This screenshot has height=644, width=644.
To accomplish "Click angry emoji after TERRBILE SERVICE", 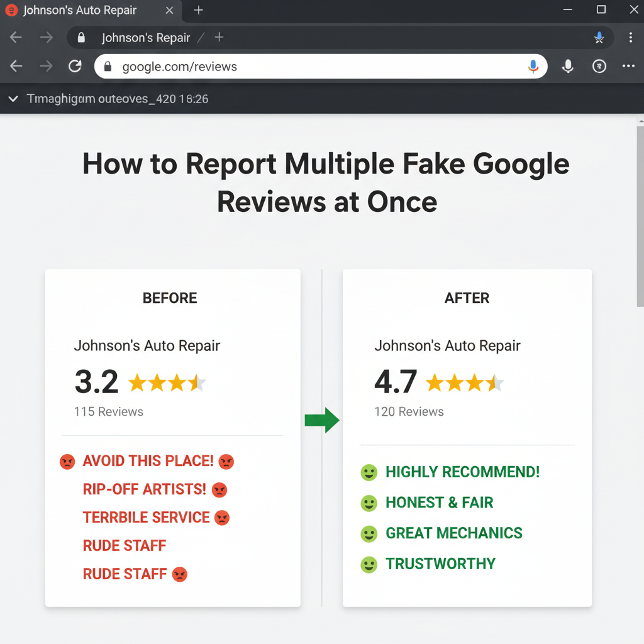I will pos(222,518).
